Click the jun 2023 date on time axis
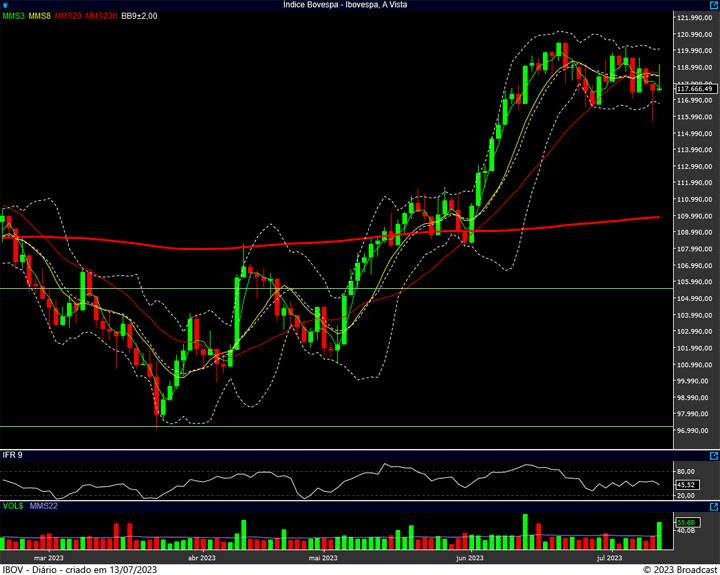The width and height of the screenshot is (720, 575). [x=469, y=558]
